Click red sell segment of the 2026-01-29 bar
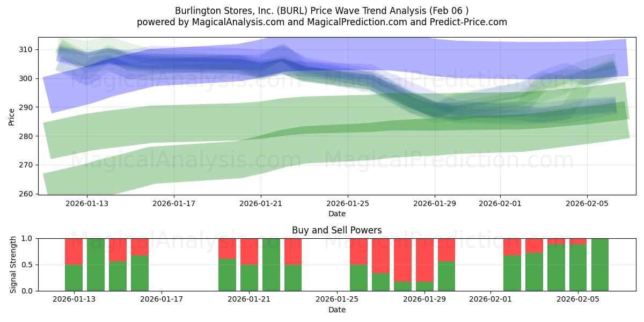 (x=425, y=260)
